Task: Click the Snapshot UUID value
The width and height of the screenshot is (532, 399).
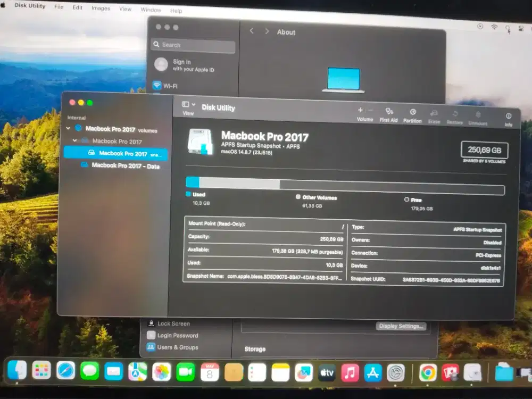Action: coord(451,280)
